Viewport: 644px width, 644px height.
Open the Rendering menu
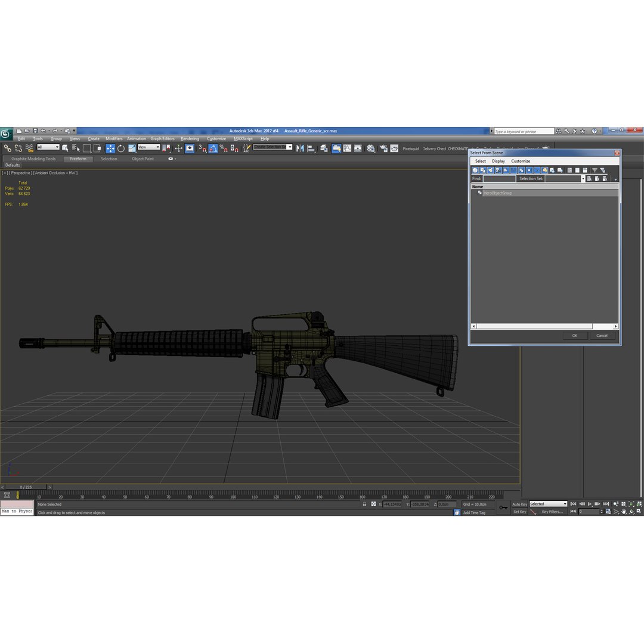tap(190, 139)
